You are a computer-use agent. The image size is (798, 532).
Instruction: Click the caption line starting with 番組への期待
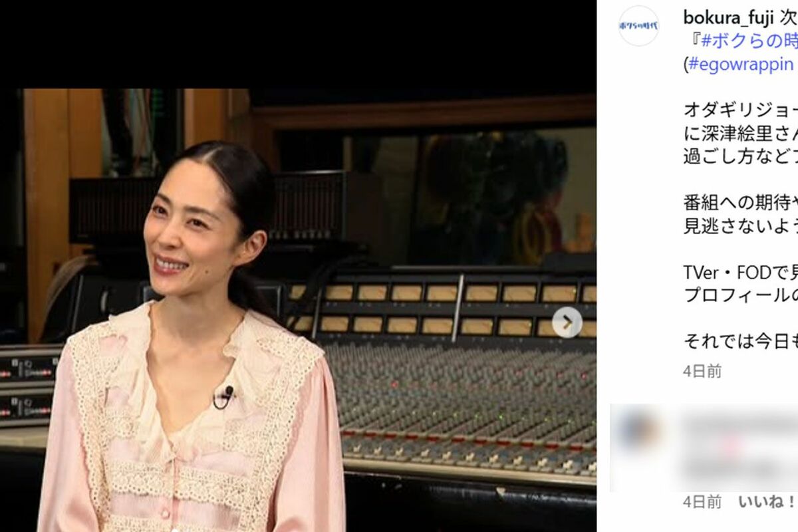(x=741, y=201)
